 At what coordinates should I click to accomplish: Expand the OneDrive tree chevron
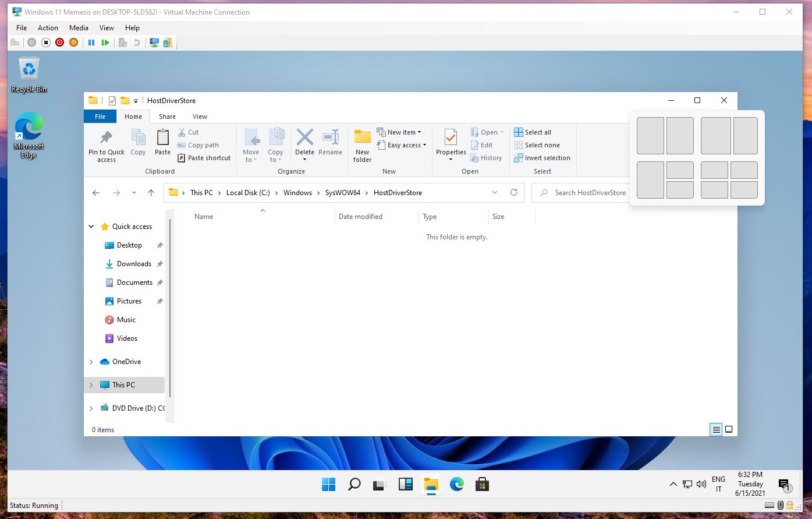point(91,361)
